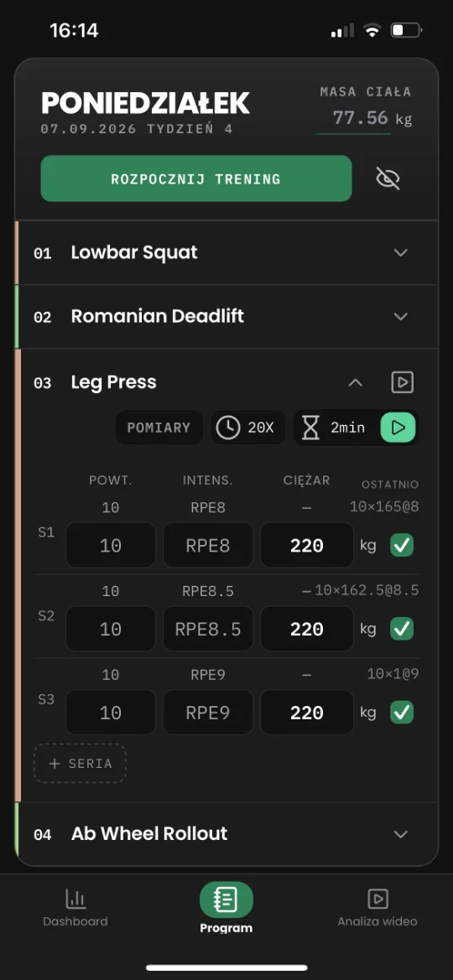Edit the 77.56 kg body mass field
Image resolution: width=453 pixels, height=980 pixels.
[x=353, y=119]
